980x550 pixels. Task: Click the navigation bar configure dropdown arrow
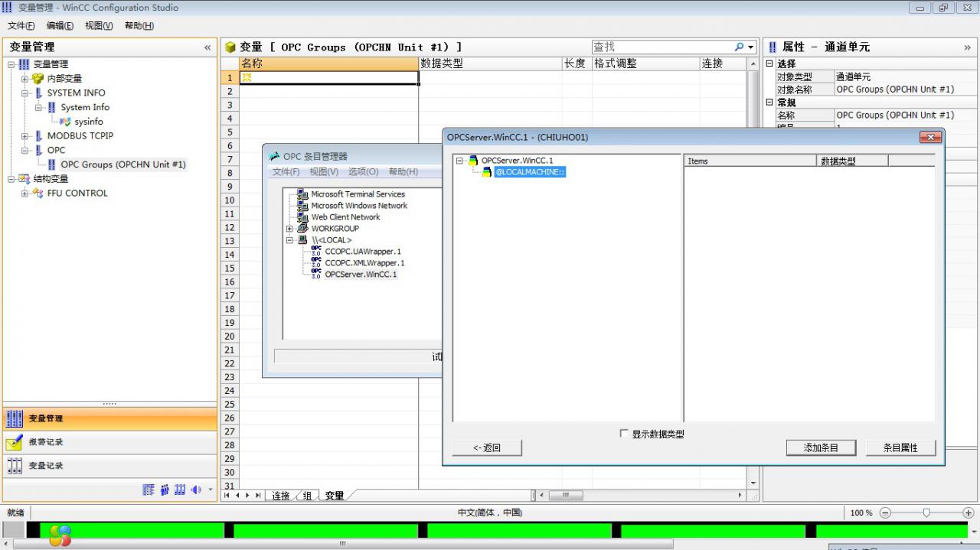(211, 490)
